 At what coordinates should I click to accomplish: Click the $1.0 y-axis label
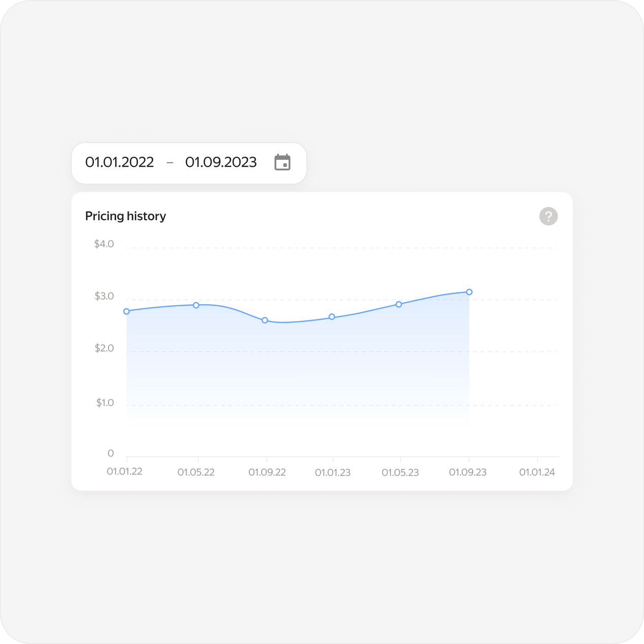point(105,403)
